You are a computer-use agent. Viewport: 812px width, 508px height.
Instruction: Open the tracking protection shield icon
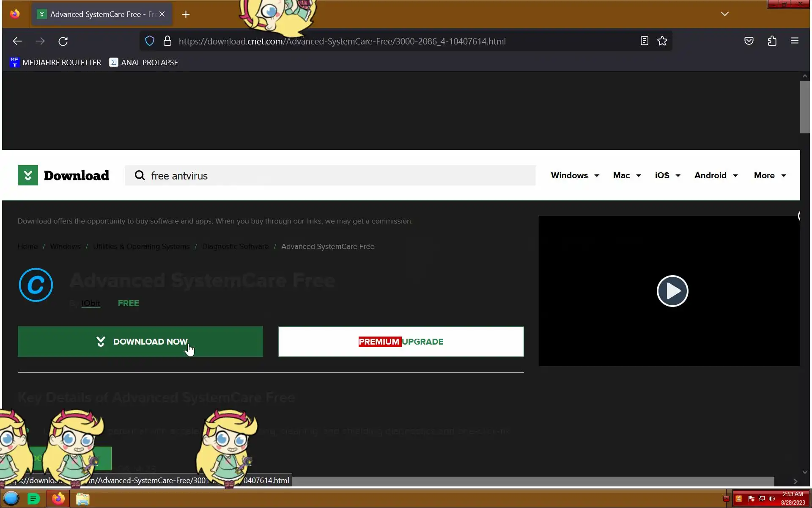tap(150, 41)
